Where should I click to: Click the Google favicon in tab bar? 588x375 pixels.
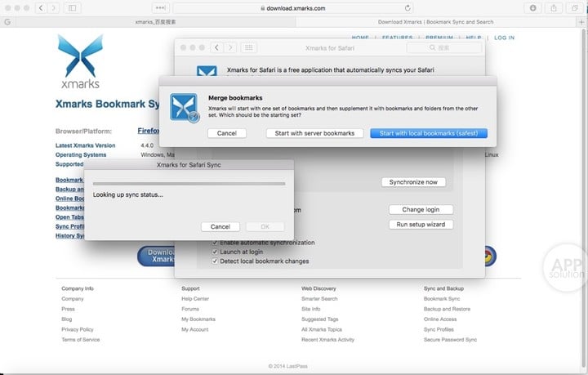tap(7, 22)
